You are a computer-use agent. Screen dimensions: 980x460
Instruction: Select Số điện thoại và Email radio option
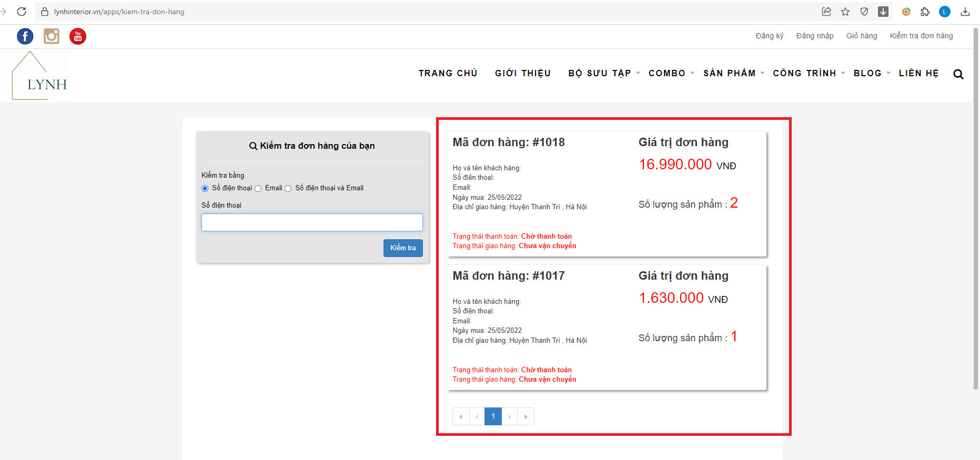[x=288, y=188]
